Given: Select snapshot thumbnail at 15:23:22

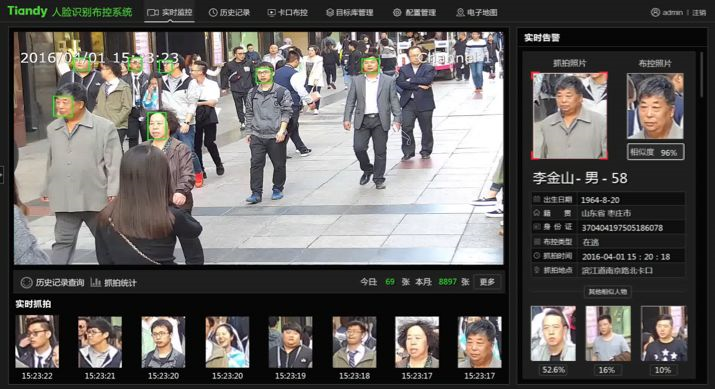Looking at the screenshot, I should coord(37,342).
